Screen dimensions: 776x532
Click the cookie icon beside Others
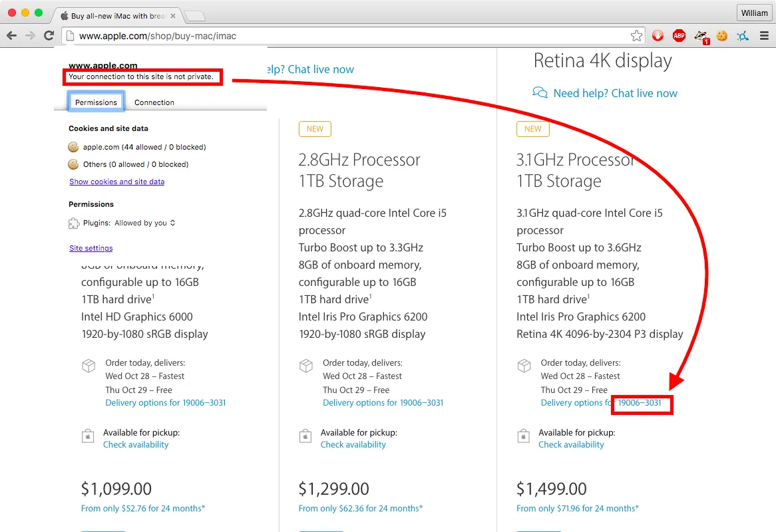(x=73, y=164)
